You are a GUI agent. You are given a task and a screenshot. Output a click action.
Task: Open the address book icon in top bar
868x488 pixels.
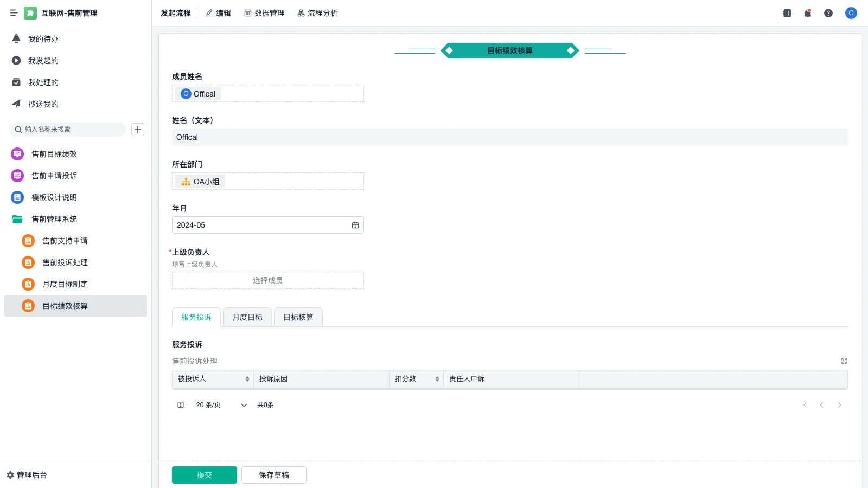(786, 13)
